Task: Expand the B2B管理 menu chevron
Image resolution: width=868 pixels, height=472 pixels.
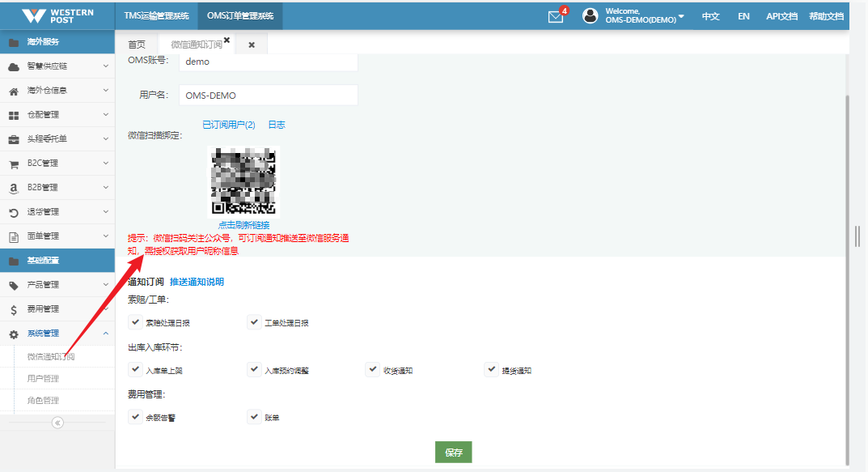Action: (106, 187)
